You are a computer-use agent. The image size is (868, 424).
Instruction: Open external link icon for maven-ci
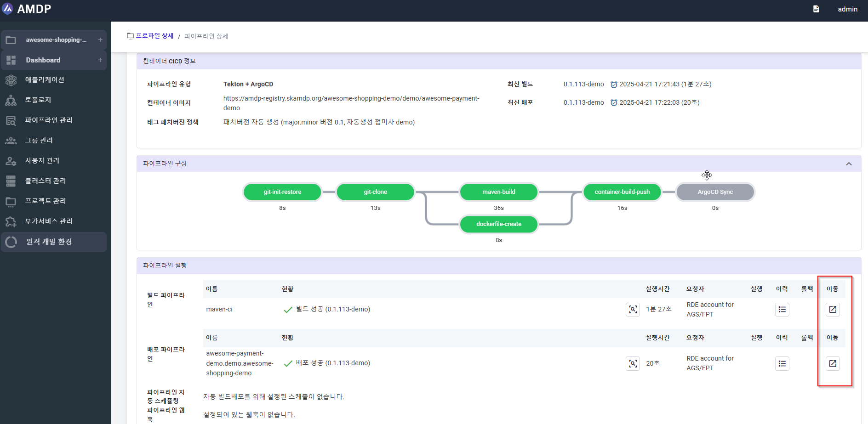pos(833,310)
